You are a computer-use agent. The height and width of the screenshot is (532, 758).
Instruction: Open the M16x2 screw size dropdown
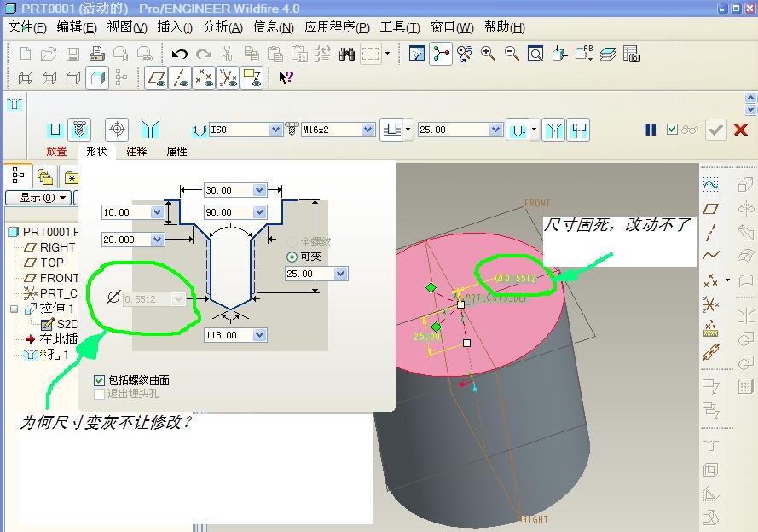[367, 130]
